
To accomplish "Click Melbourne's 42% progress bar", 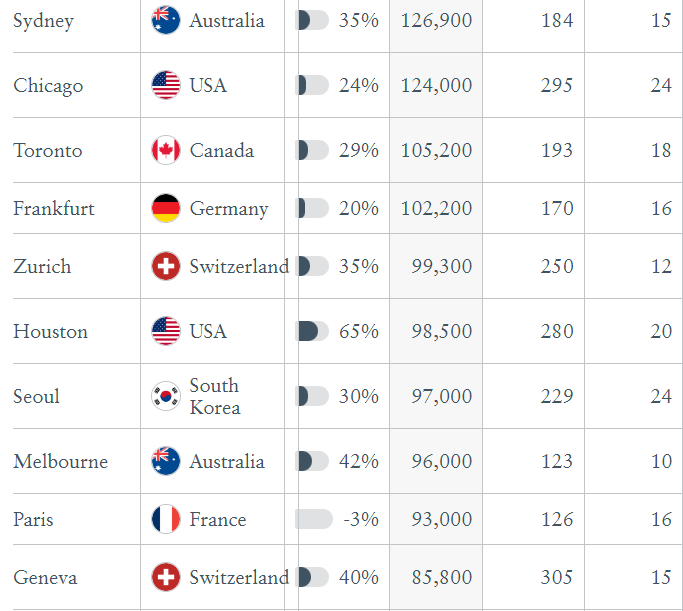I will tap(313, 461).
